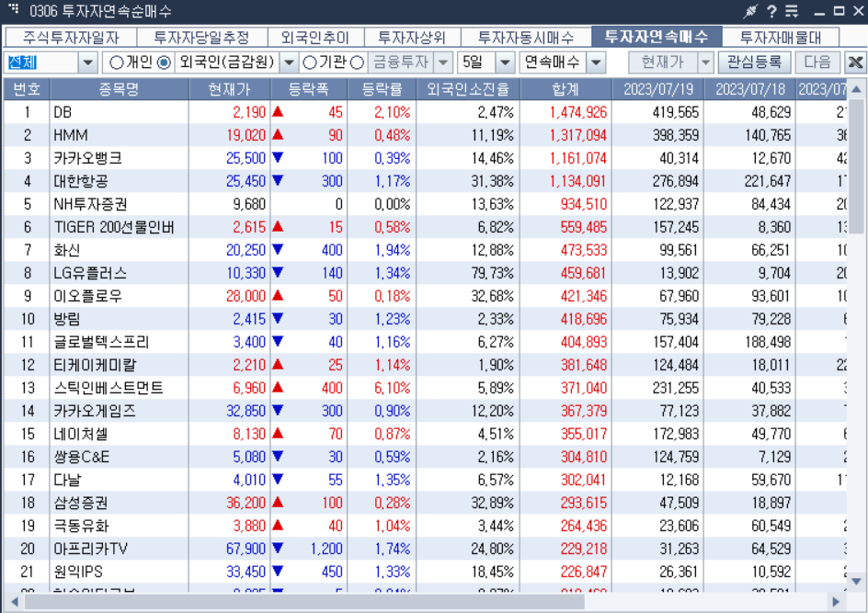Select the 카카오뱅크 stock name
Screen dimensions: 868x613
(x=87, y=158)
